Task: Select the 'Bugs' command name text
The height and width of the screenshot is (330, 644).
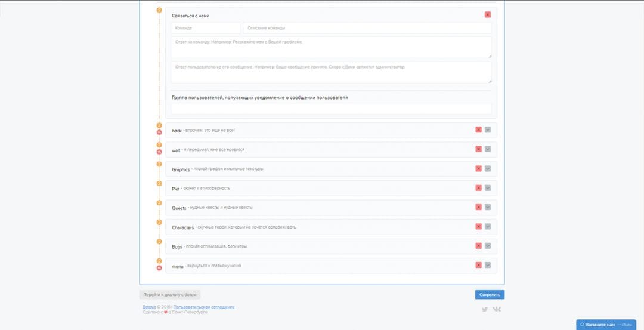Action: click(177, 246)
